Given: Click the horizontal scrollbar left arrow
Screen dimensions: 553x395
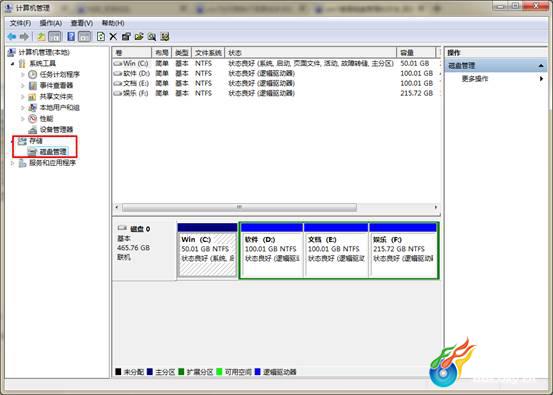Looking at the screenshot, I should 117,207.
